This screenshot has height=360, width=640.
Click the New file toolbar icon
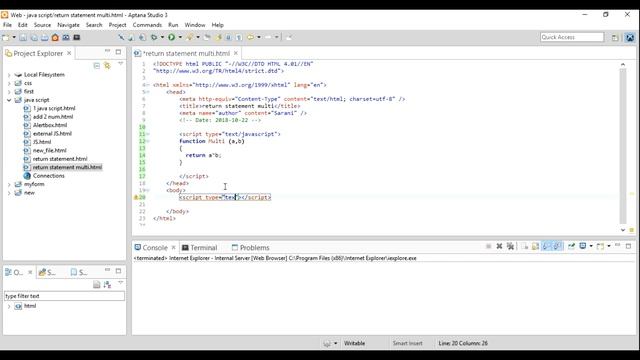pos(6,38)
